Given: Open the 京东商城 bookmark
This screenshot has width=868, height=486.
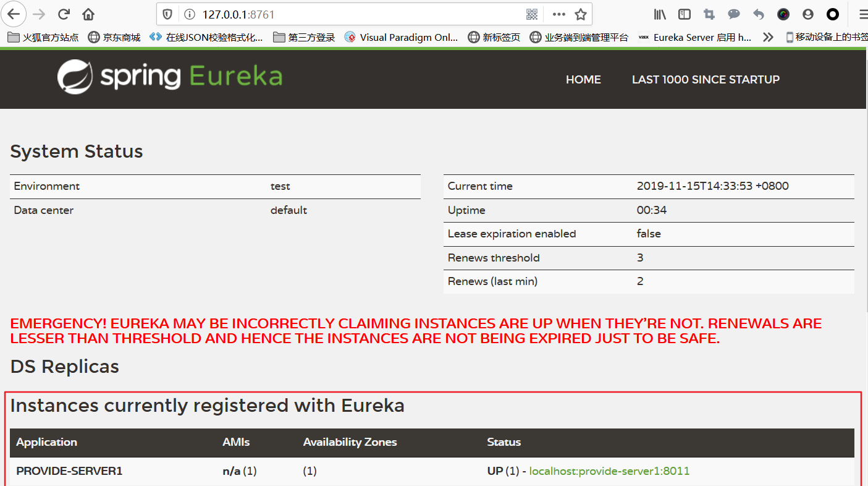Looking at the screenshot, I should (x=114, y=37).
